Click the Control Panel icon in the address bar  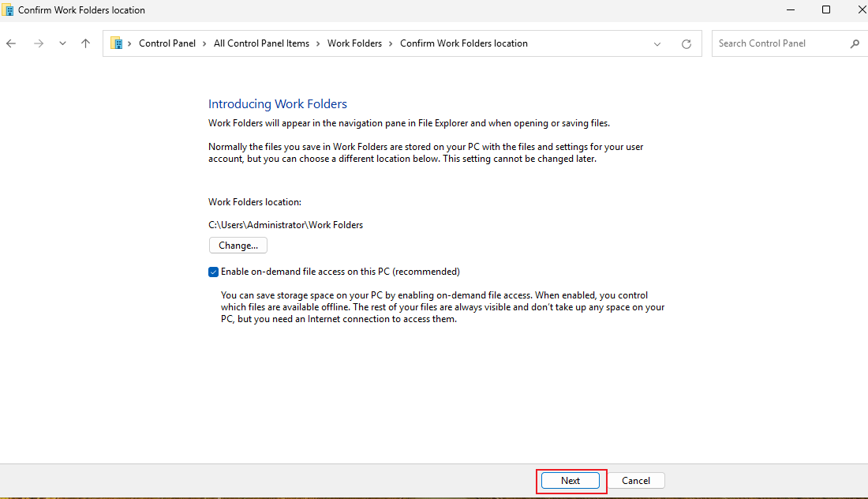[116, 43]
